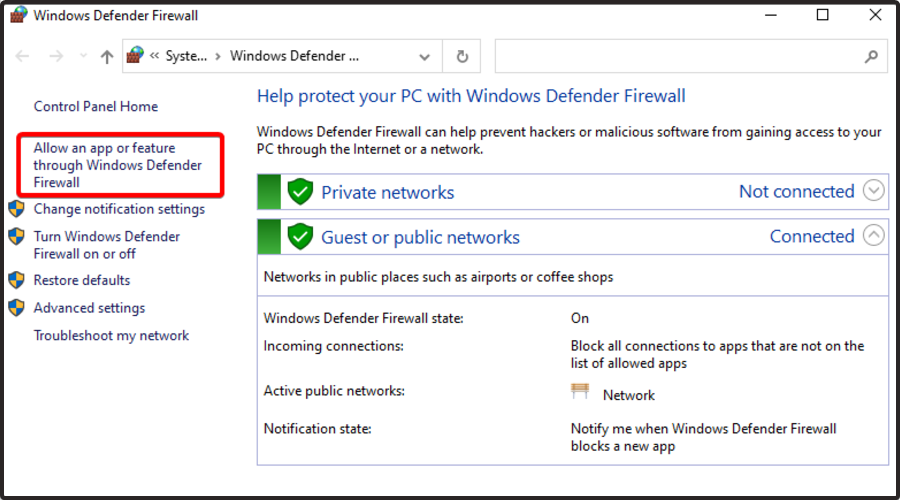Viewport: 900px width, 500px height.
Task: Click the green shield beside Guest or public networks
Action: [300, 237]
